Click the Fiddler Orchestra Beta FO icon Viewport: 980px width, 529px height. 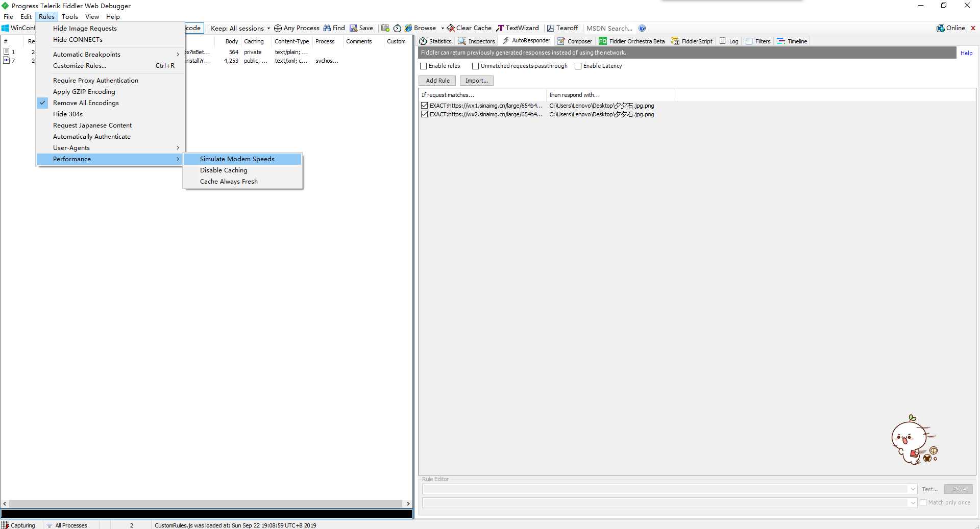click(x=603, y=41)
